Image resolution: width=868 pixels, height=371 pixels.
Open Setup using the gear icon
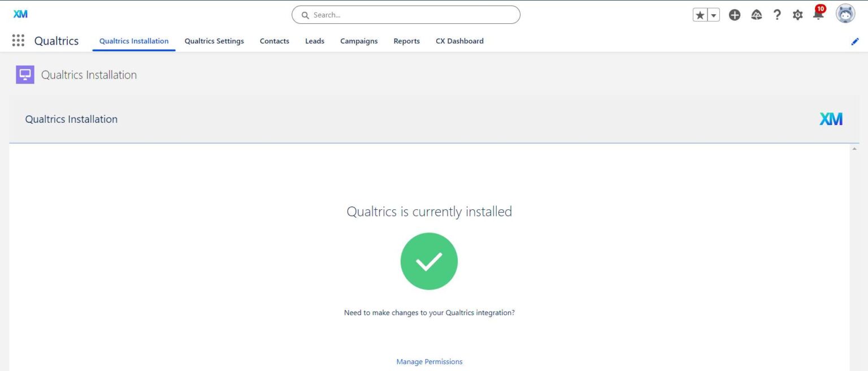click(x=797, y=15)
